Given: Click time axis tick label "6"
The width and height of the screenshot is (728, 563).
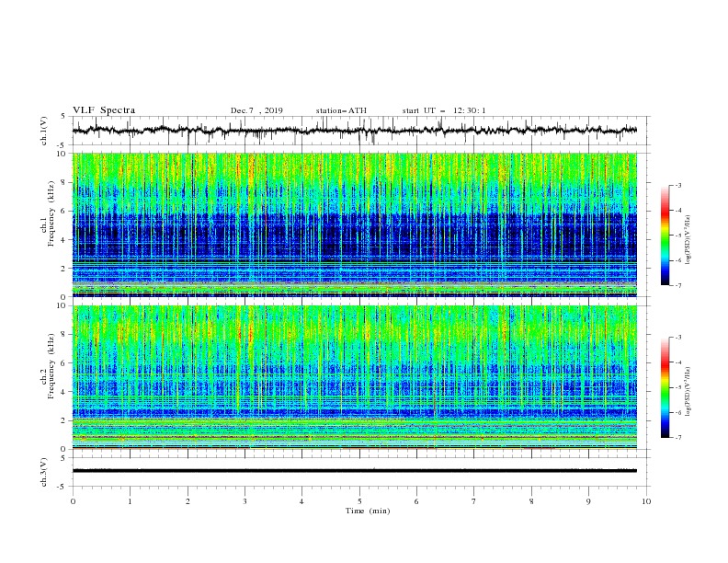Looking at the screenshot, I should tap(416, 501).
